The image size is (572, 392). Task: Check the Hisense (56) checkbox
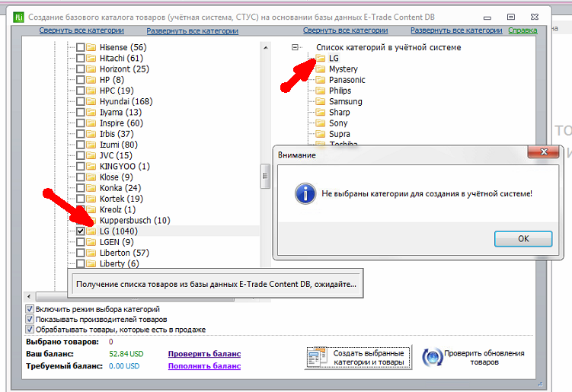(81, 47)
